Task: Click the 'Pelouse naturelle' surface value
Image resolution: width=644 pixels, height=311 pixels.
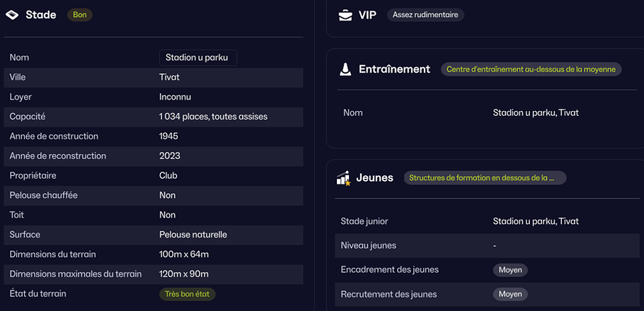Action: (x=192, y=235)
